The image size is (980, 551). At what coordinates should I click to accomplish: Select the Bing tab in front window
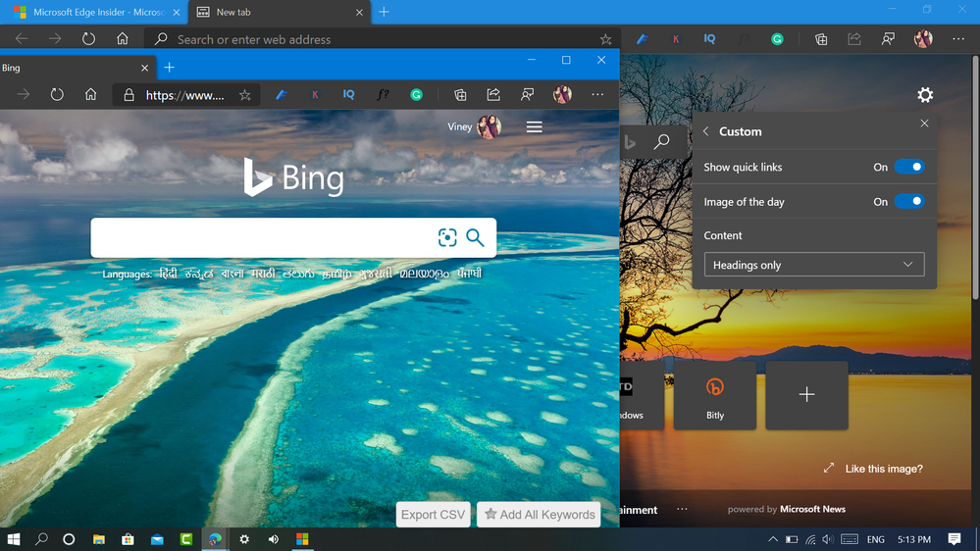pyautogui.click(x=69, y=68)
